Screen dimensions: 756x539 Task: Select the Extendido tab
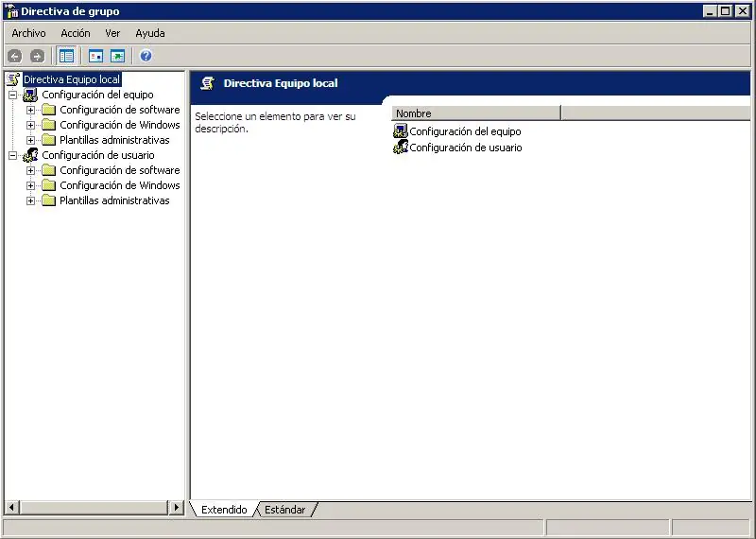click(224, 510)
